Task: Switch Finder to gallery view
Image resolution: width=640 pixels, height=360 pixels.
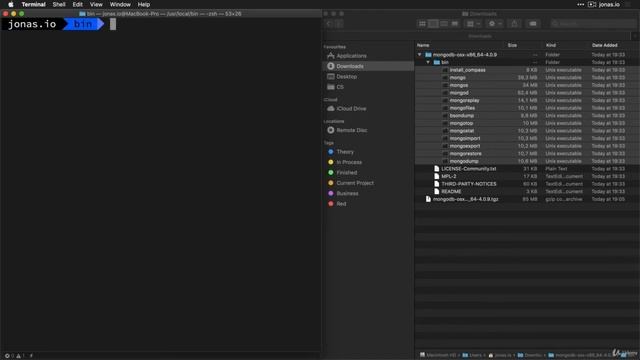Action: [455, 24]
